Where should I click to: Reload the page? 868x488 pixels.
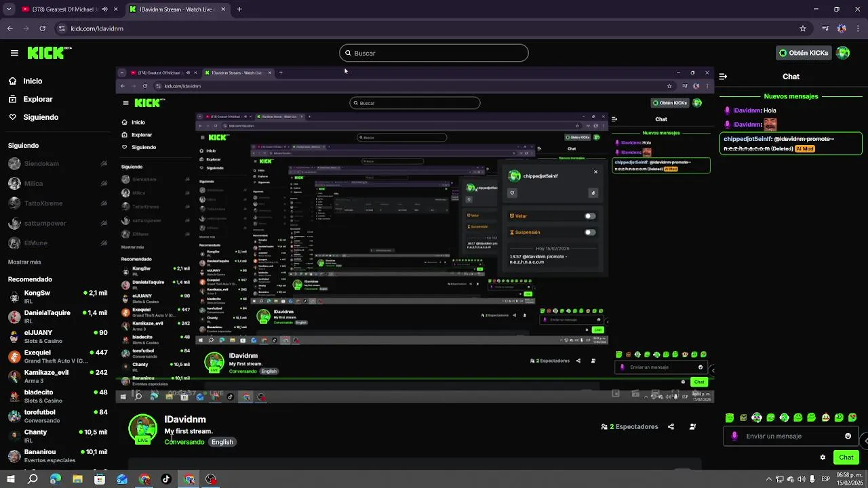point(42,28)
